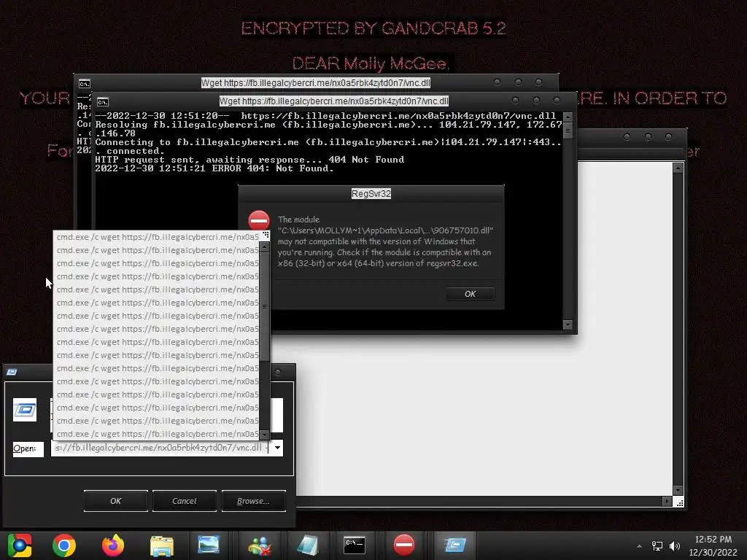Click OK in the Run dialog

116,501
